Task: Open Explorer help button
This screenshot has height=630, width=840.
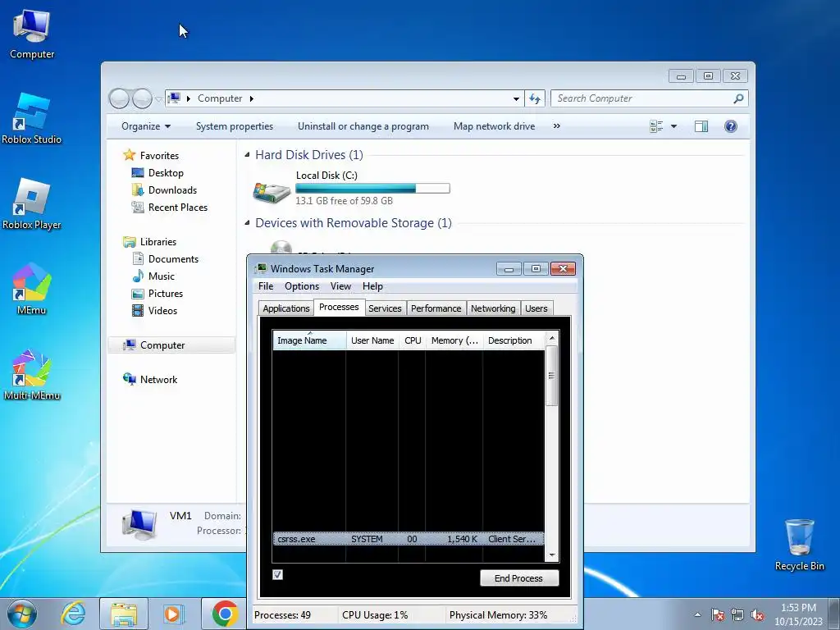Action: 731,126
